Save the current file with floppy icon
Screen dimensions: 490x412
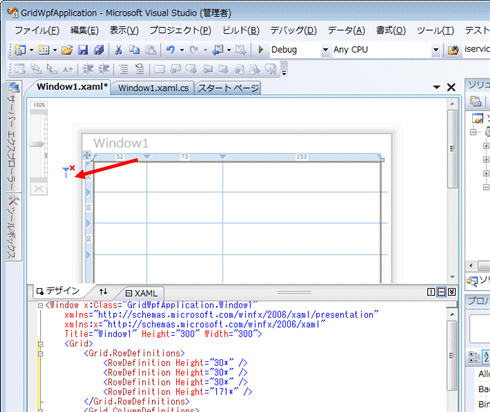coord(83,50)
